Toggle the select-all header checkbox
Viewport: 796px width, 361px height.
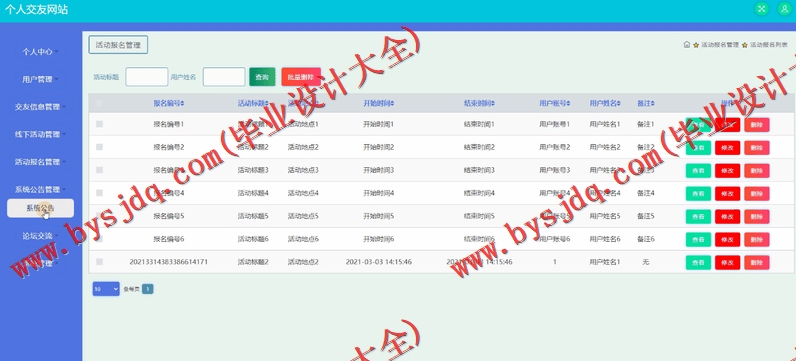tap(100, 103)
